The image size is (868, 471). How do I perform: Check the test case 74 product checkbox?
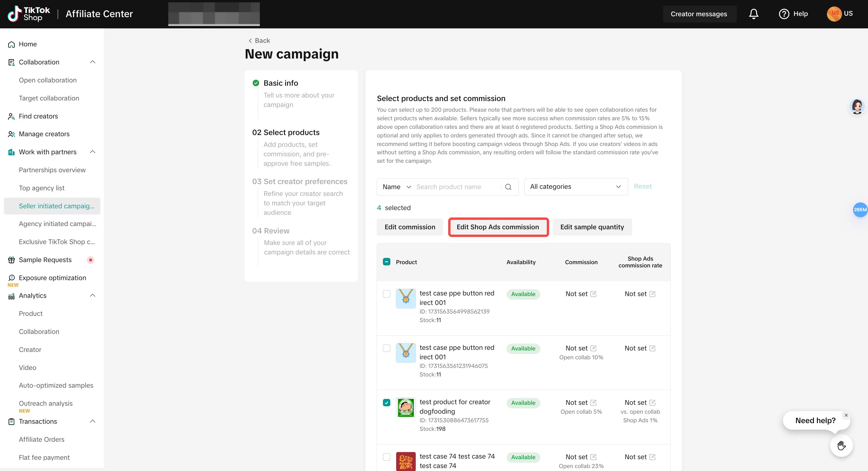tap(386, 457)
